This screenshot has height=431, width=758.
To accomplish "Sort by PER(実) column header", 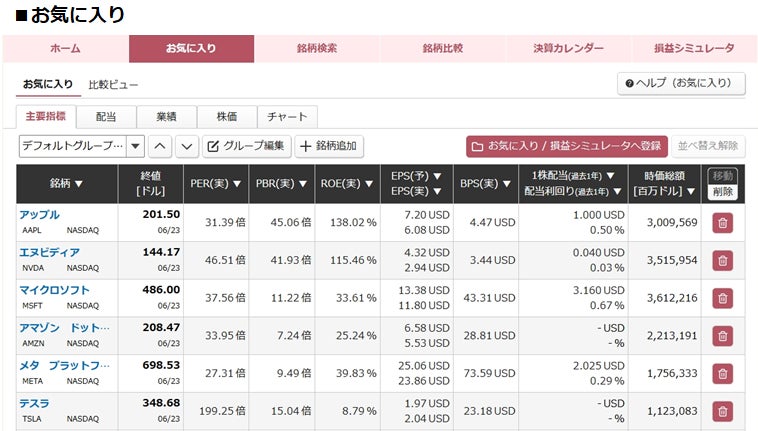I will [x=216, y=184].
